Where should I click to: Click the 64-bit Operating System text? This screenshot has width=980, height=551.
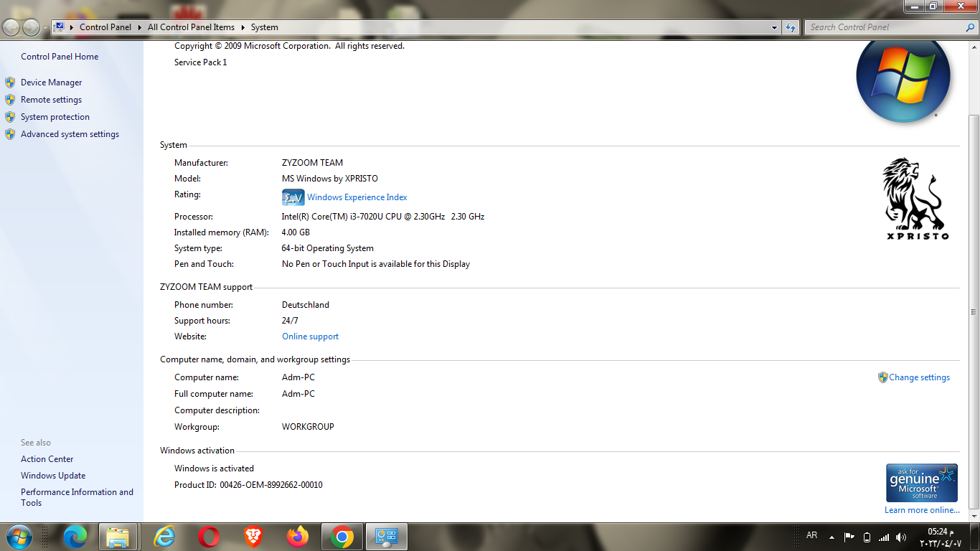coord(328,248)
